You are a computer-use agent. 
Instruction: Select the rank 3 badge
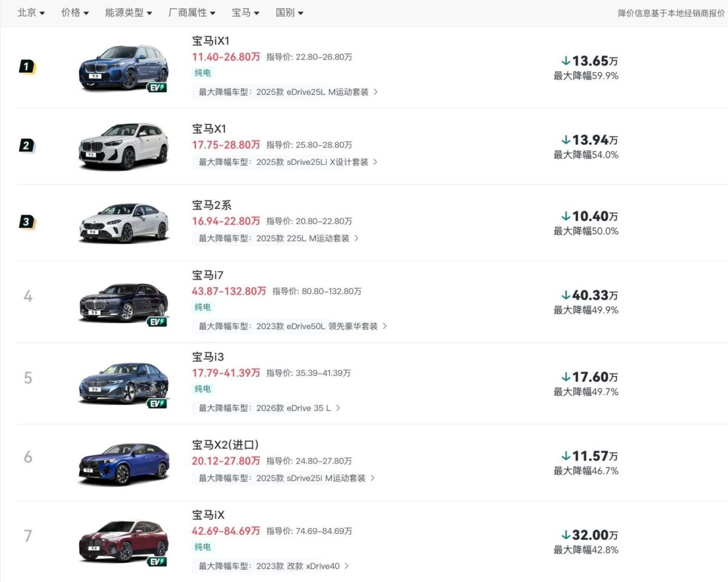25,222
